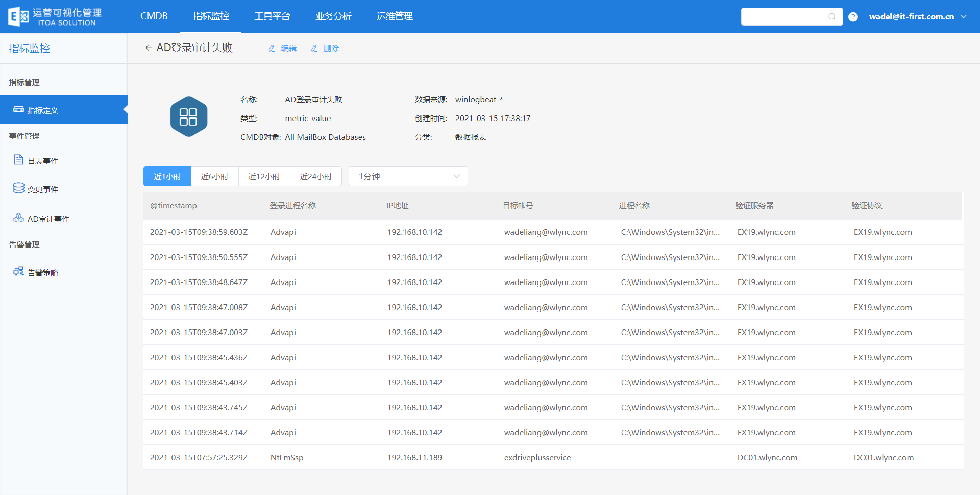980x495 pixels.
Task: Click the 登录进程名称 column header
Action: pyautogui.click(x=293, y=205)
